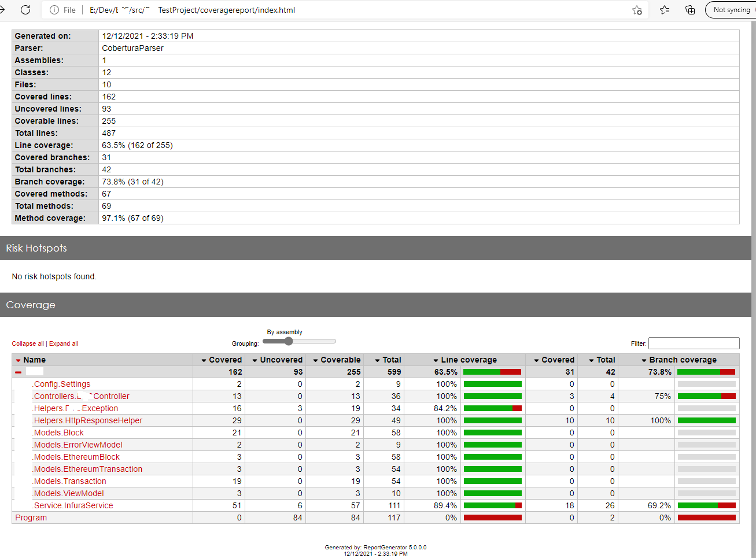Screen dimensions: 756x558
Task: Adjust the Grouping slider handle
Action: click(289, 341)
